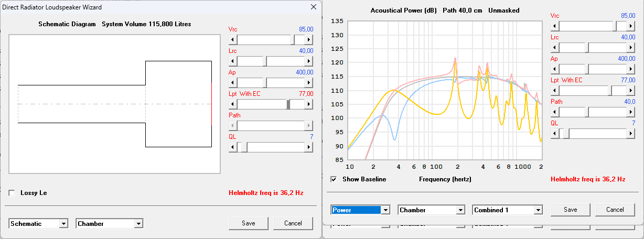Click right arrow of QL slider in right panel
This screenshot has height=239, width=644.
(x=630, y=134)
